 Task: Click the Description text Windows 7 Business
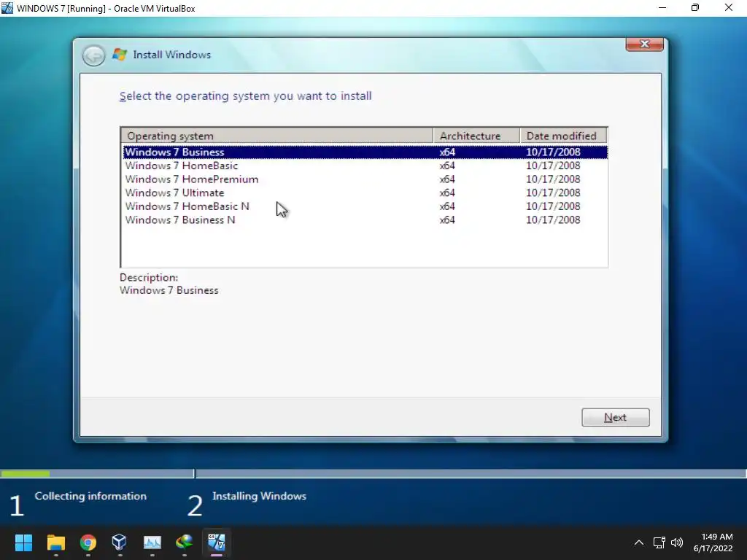point(169,290)
